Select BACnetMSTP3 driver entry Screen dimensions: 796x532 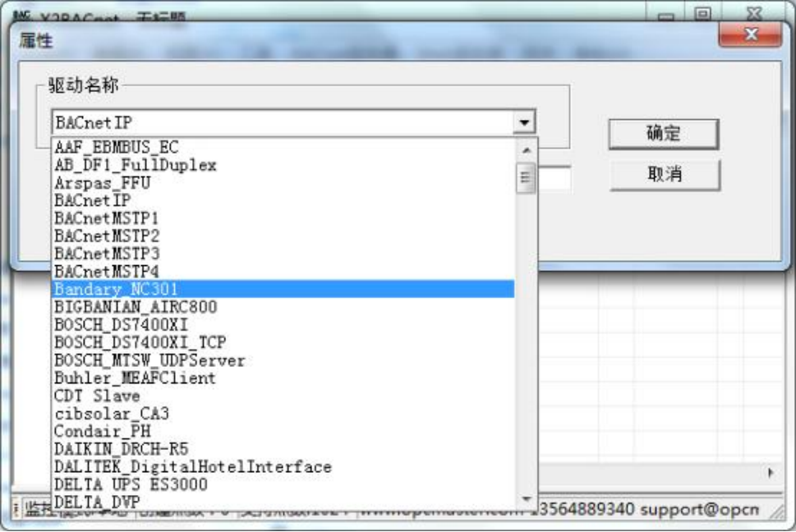click(x=283, y=254)
